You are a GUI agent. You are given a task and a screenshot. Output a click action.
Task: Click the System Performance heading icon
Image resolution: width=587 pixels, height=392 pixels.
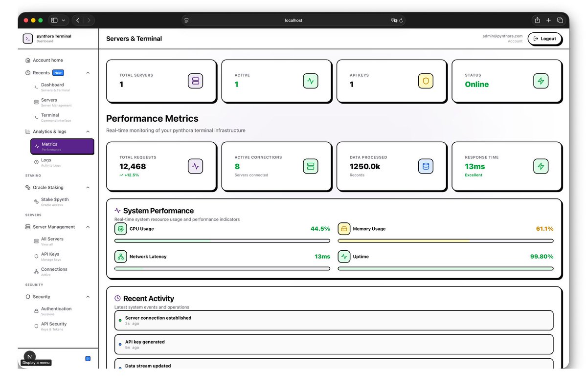coord(117,211)
